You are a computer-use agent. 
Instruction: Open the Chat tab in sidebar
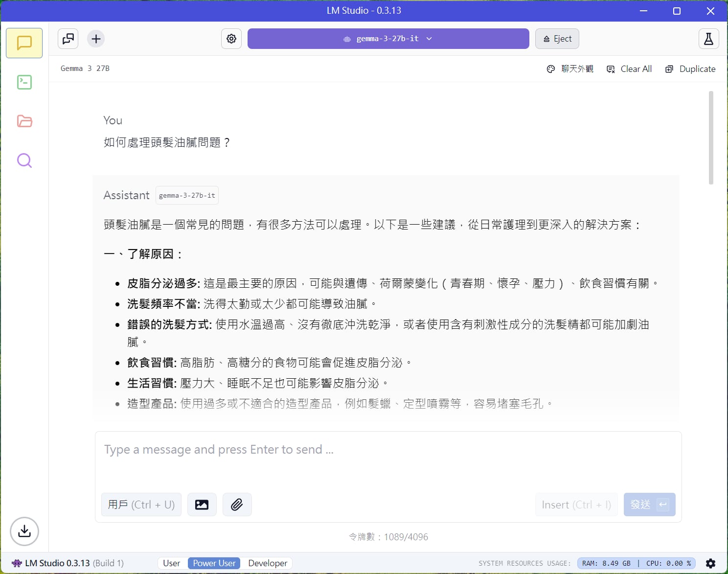tap(24, 43)
